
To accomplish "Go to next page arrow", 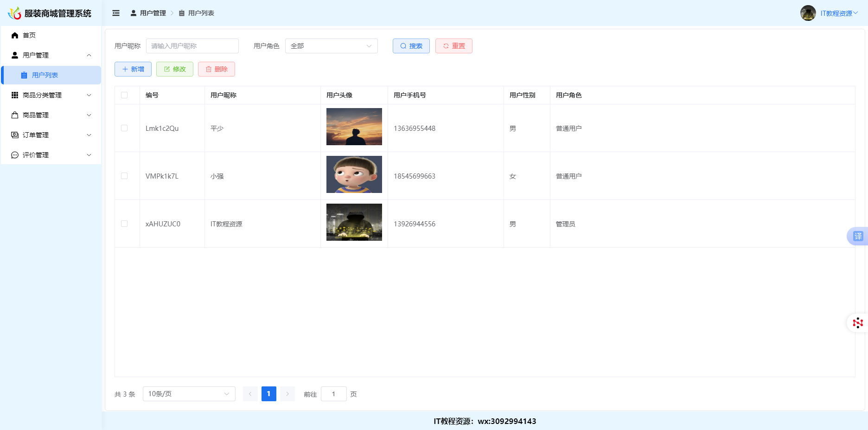I will (x=287, y=394).
